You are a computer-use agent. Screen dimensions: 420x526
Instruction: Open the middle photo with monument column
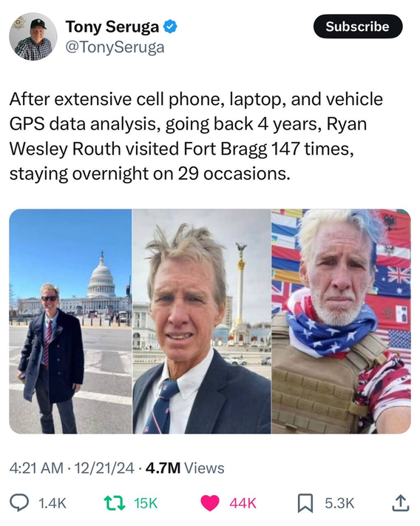(202, 321)
